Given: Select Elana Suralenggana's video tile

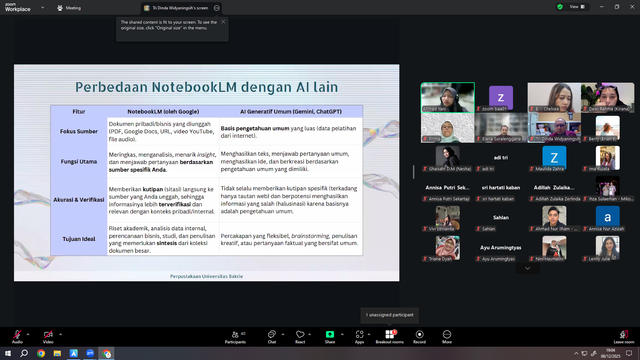Looking at the screenshot, I should (501, 128).
